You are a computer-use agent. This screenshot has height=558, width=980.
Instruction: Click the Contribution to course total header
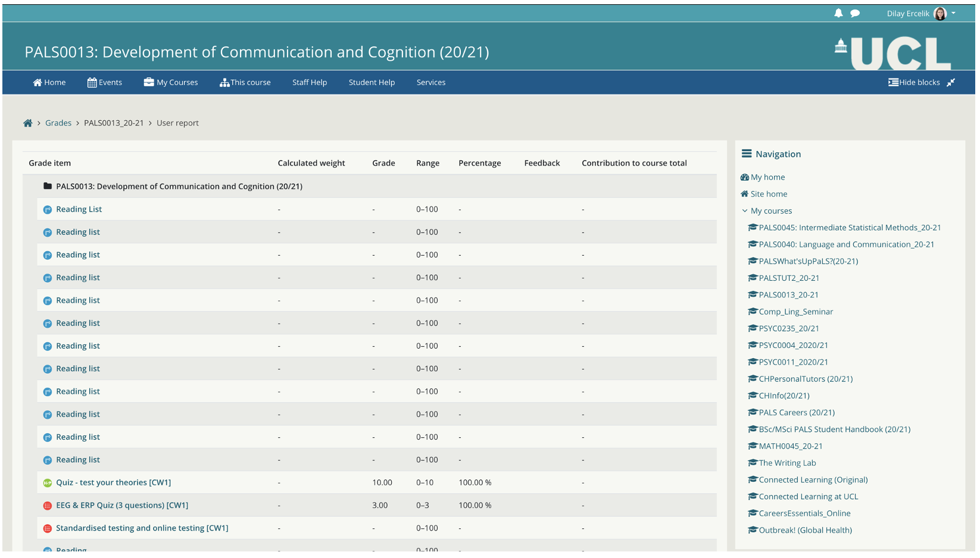pyautogui.click(x=634, y=163)
